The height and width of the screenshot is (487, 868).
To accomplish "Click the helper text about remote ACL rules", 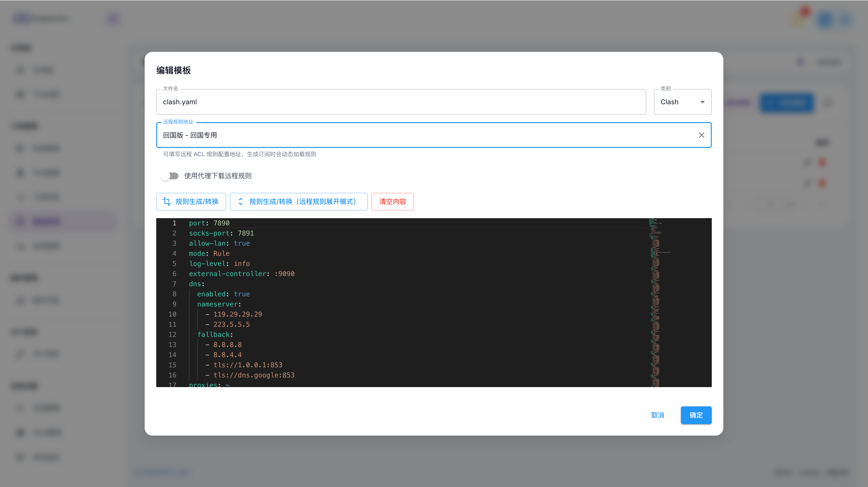I will click(x=239, y=154).
